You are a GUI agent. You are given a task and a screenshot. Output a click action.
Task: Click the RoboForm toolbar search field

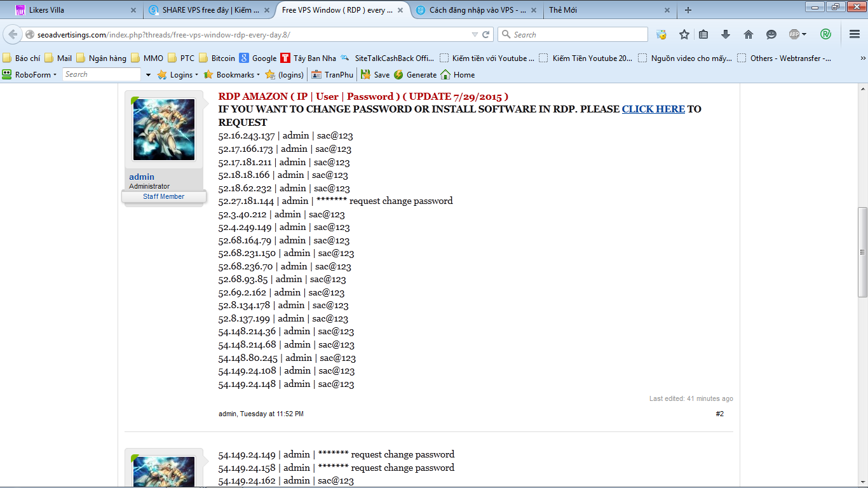102,74
